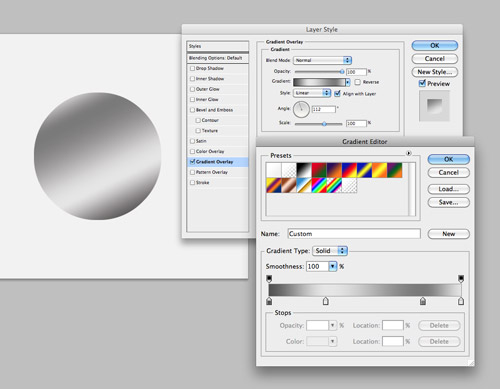
Task: Uncheck the Gradient Overlay checkbox
Action: pos(192,162)
